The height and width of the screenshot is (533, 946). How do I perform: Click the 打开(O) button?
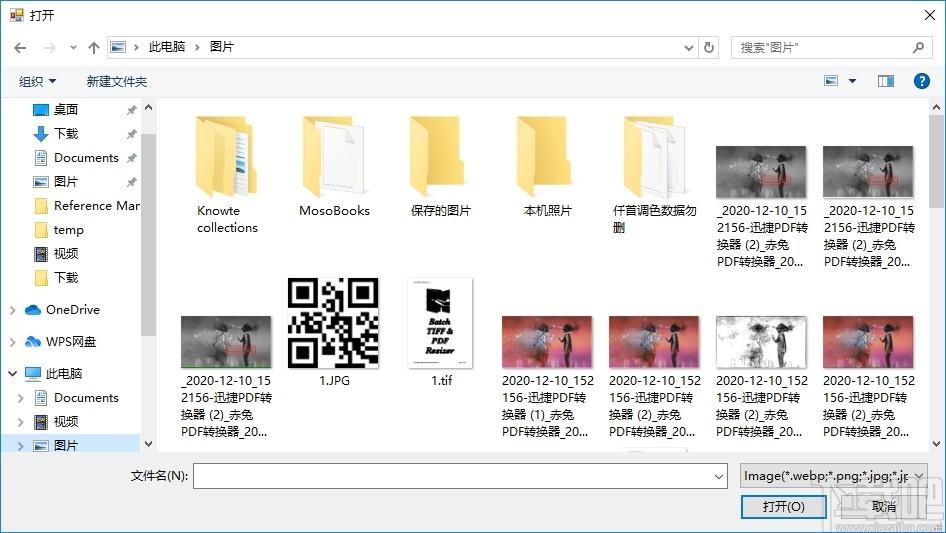(x=783, y=506)
